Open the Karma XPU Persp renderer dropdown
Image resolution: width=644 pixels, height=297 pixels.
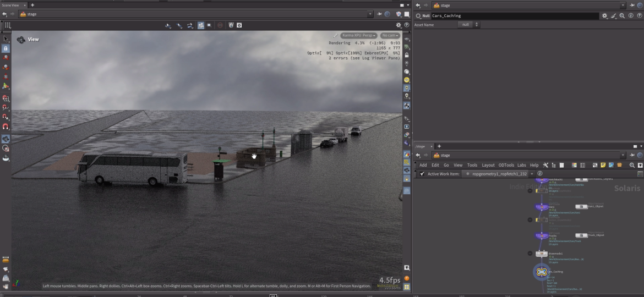click(x=359, y=35)
